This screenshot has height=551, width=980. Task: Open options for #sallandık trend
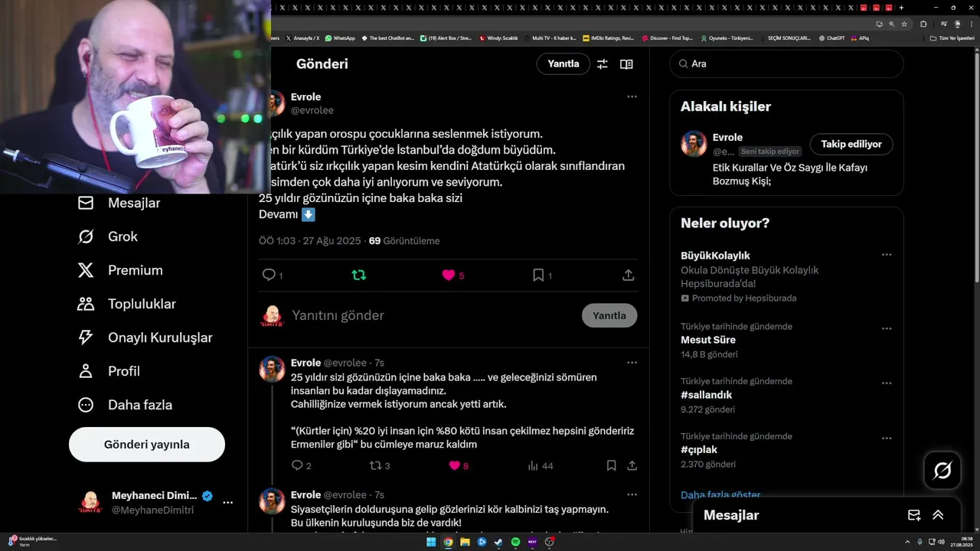pos(887,383)
